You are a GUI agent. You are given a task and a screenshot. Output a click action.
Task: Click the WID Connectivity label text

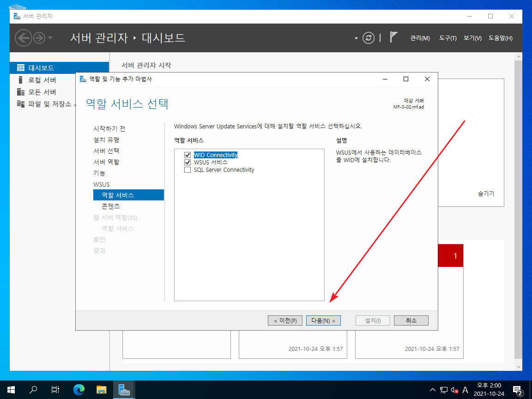[x=216, y=155]
